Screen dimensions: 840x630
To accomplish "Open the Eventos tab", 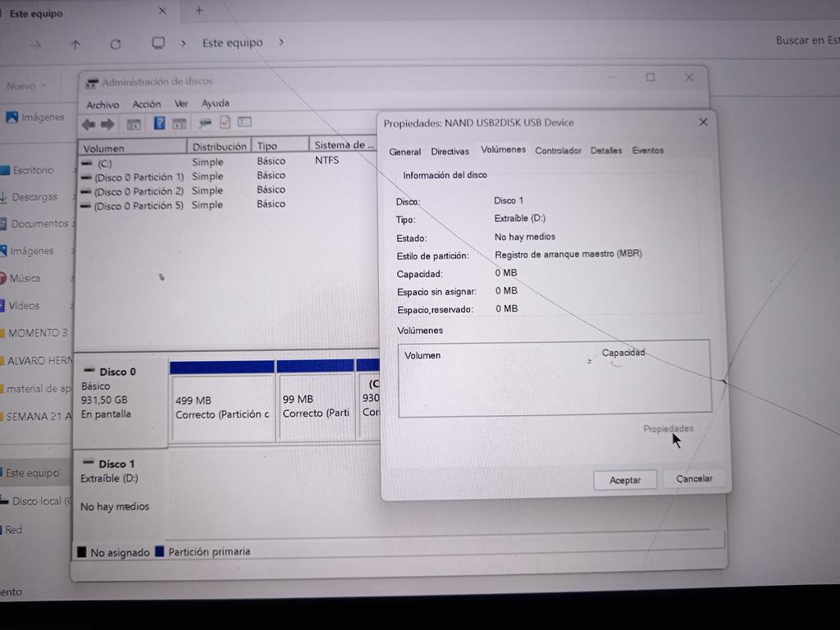I will pyautogui.click(x=648, y=151).
